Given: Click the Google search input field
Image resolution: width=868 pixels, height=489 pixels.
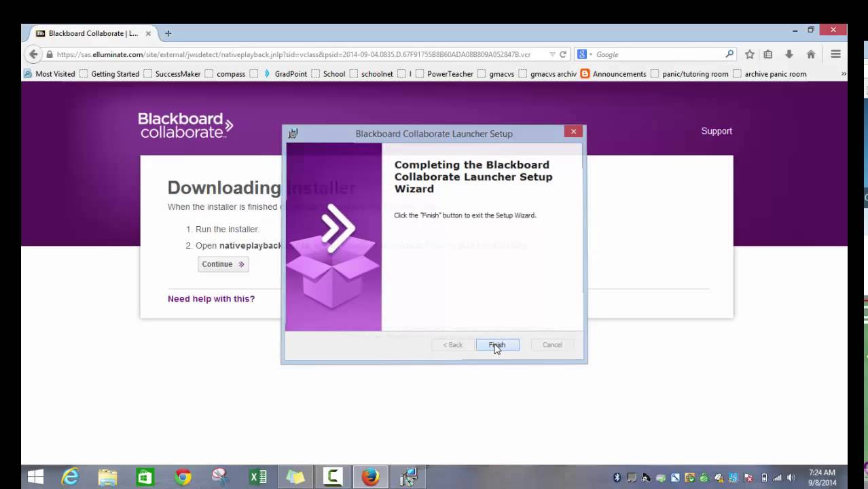Looking at the screenshot, I should tap(659, 54).
